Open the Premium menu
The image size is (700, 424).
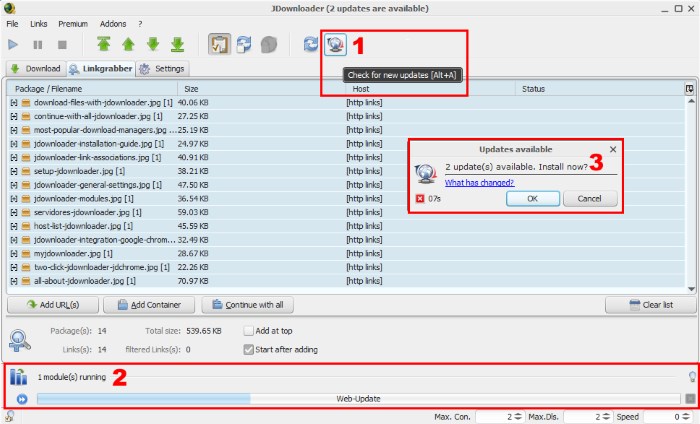pos(73,24)
